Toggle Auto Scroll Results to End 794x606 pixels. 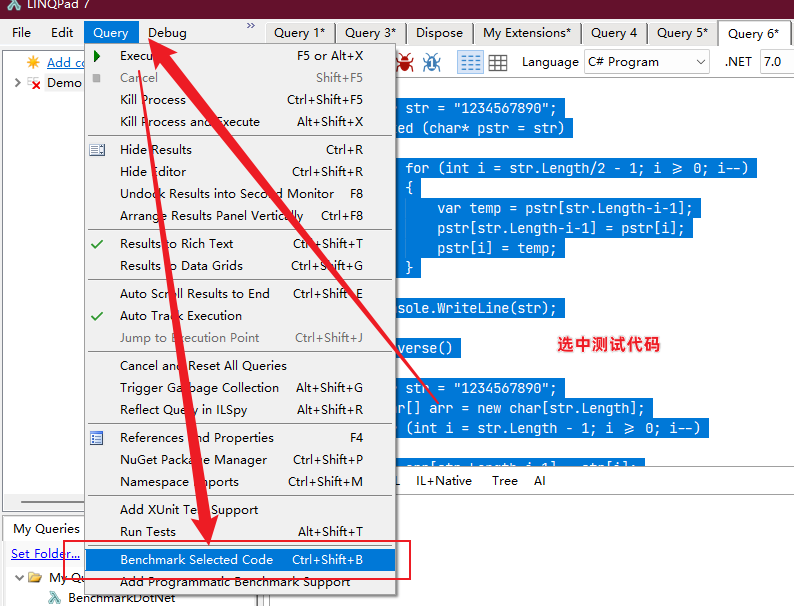pyautogui.click(x=241, y=294)
